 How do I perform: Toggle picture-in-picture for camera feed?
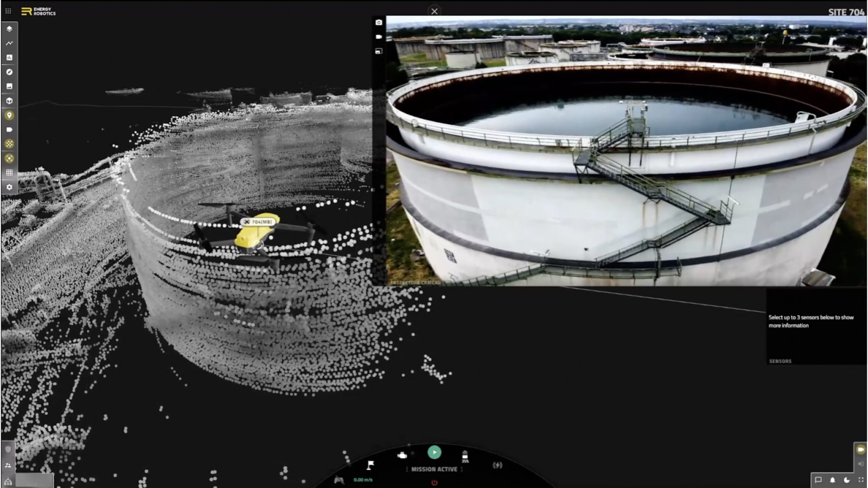(379, 51)
